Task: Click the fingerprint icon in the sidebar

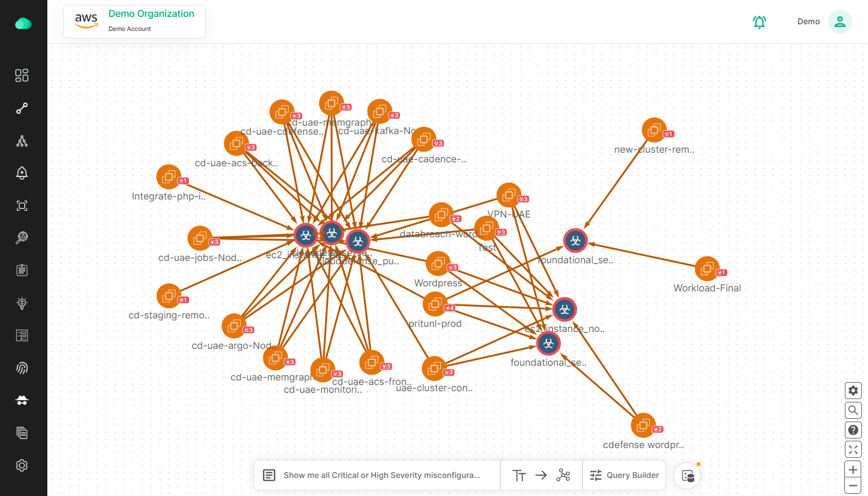Action: coord(22,368)
